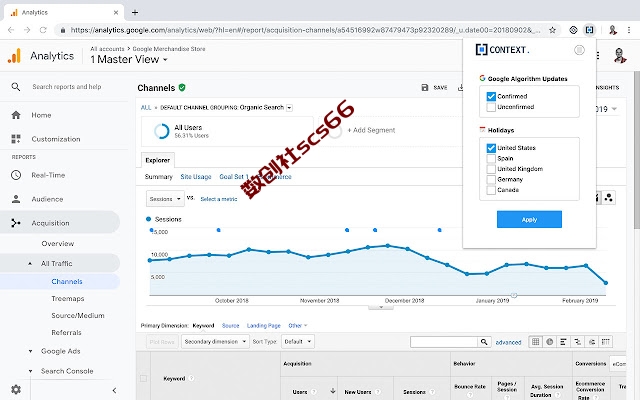640x400 pixels.
Task: Click the Home house icon
Action: pyautogui.click(x=16, y=115)
